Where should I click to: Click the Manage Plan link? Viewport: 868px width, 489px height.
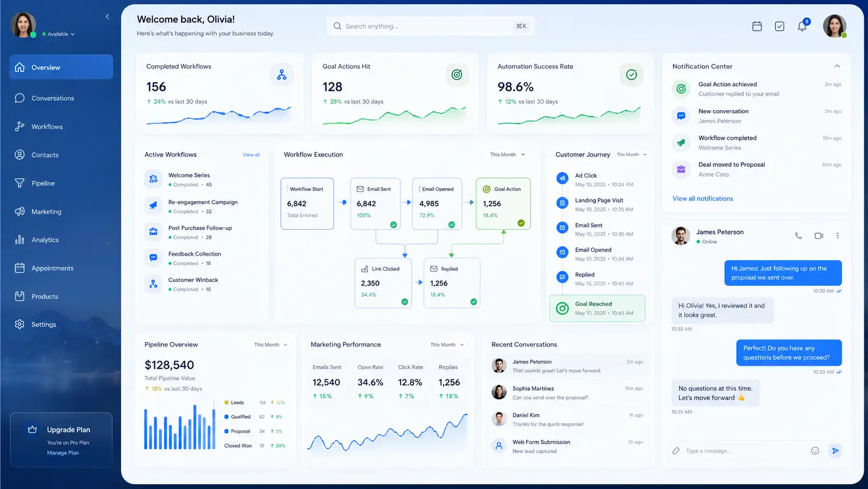(63, 453)
